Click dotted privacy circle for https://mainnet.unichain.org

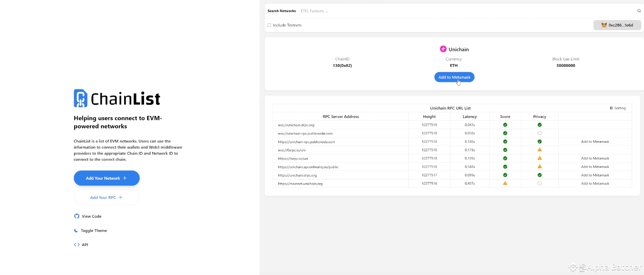pos(540,183)
